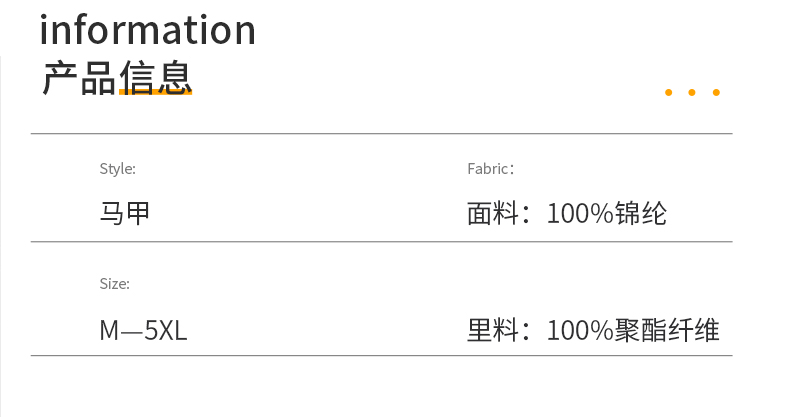Click the 100% figure in the 面料 row
The image size is (790, 417).
pos(580,214)
